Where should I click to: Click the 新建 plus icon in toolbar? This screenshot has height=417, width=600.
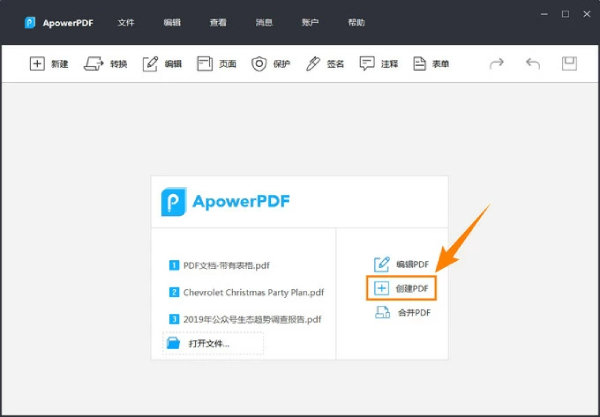37,64
